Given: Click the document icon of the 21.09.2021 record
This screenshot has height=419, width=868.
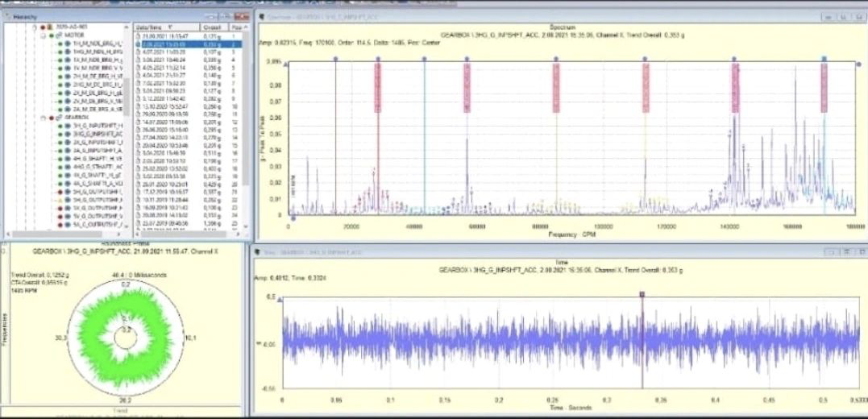Looking at the screenshot, I should (138, 35).
